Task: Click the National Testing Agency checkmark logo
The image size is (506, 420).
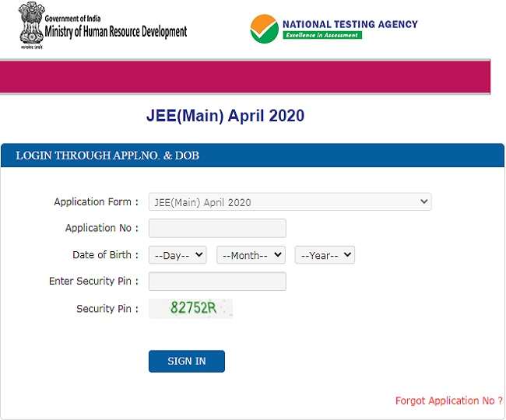Action: pos(265,29)
